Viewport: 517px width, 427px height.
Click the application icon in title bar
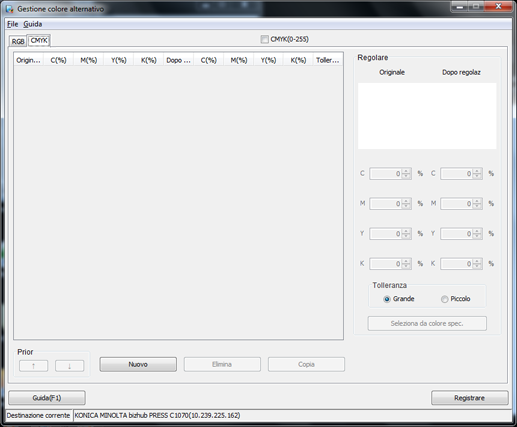[10, 9]
